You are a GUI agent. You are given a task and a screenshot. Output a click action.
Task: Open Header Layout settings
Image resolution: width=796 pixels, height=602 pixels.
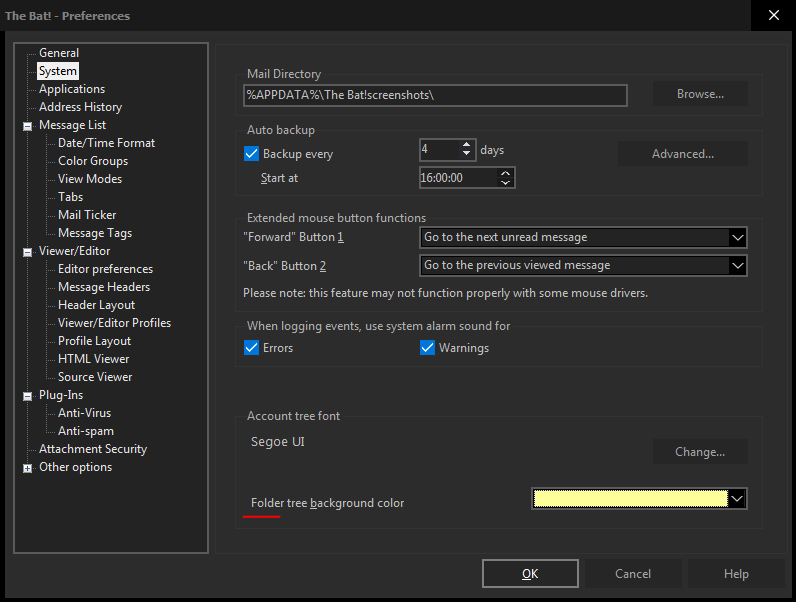(96, 305)
